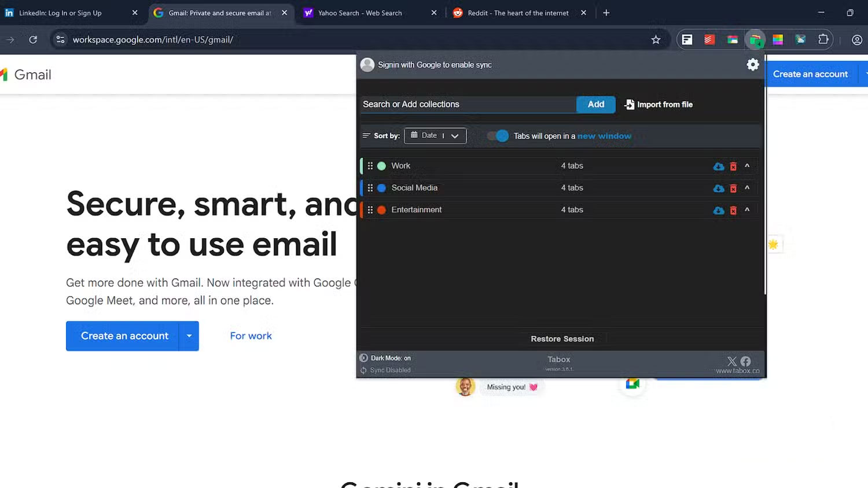Open the Sort by Date dropdown
This screenshot has height=488, width=868.
[435, 135]
